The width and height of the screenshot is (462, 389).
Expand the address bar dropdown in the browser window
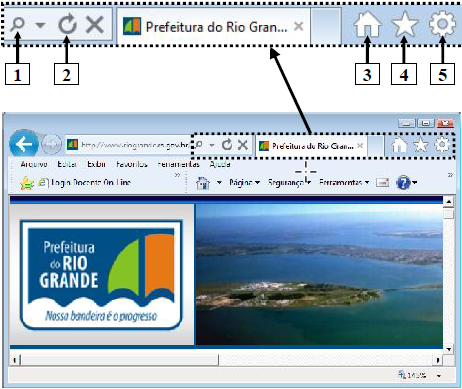212,145
